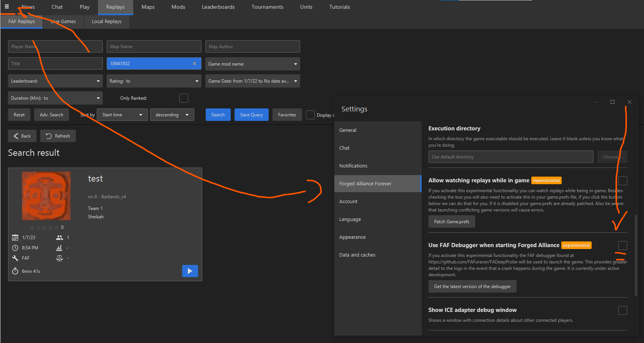The width and height of the screenshot is (644, 343).
Task: Open Favorites queries
Action: [x=287, y=115]
